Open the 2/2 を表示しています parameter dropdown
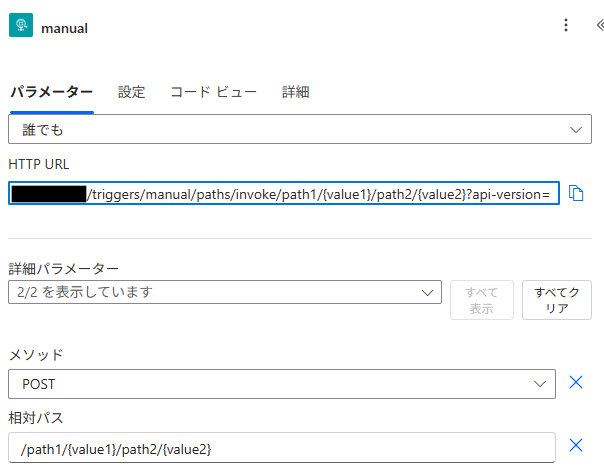 click(x=225, y=292)
